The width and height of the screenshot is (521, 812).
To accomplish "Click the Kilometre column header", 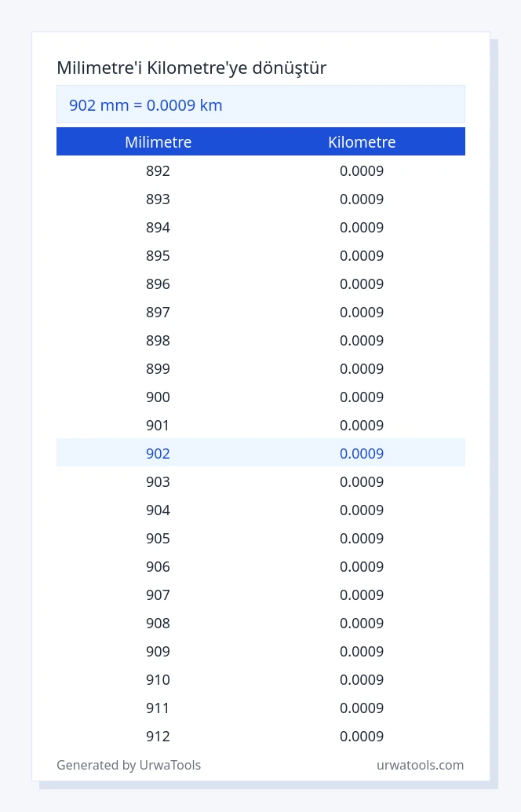I will [x=362, y=142].
